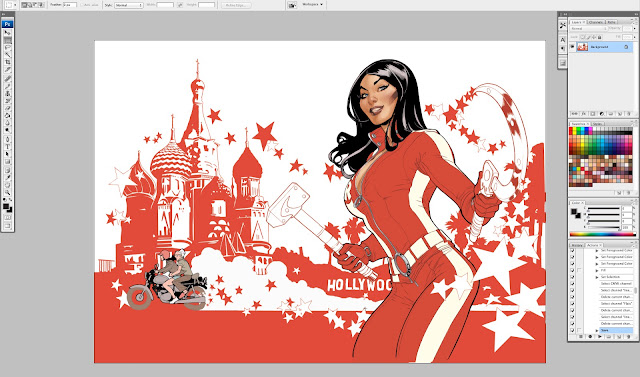Image resolution: width=640 pixels, height=377 pixels.
Task: Add a layer style with fx icon
Action: (584, 113)
